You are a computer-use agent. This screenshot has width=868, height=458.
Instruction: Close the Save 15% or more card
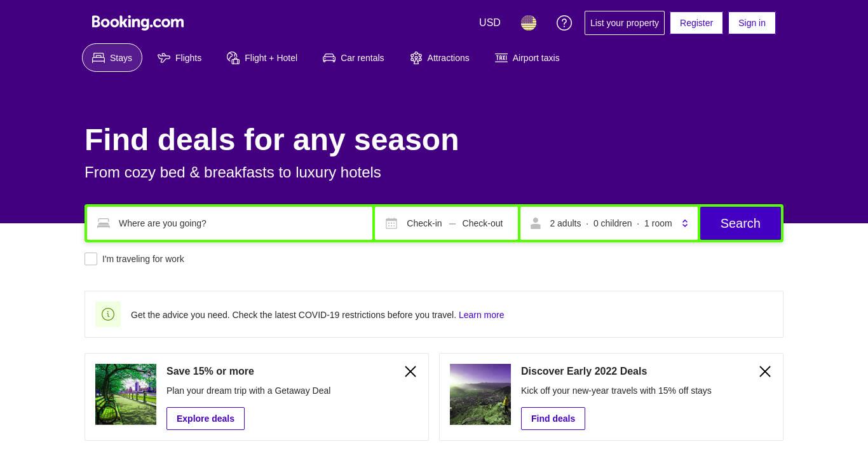point(410,371)
